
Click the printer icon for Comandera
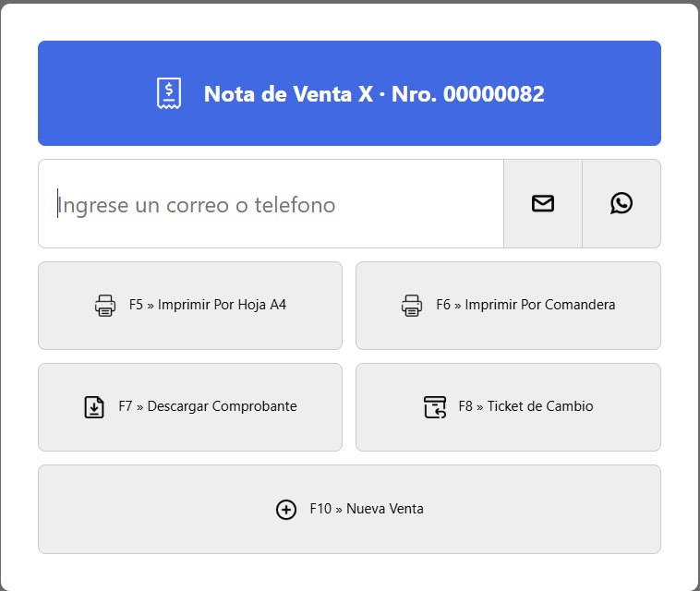pyautogui.click(x=412, y=305)
